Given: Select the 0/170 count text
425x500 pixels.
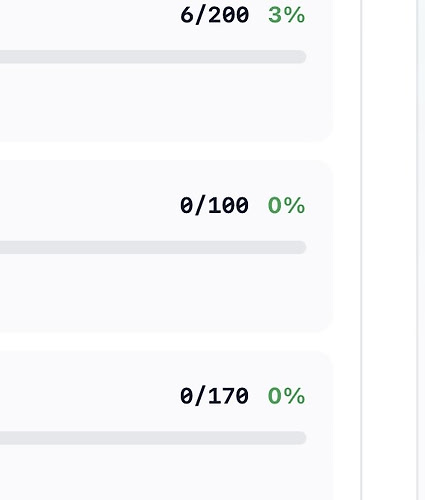Looking at the screenshot, I should pos(214,396).
